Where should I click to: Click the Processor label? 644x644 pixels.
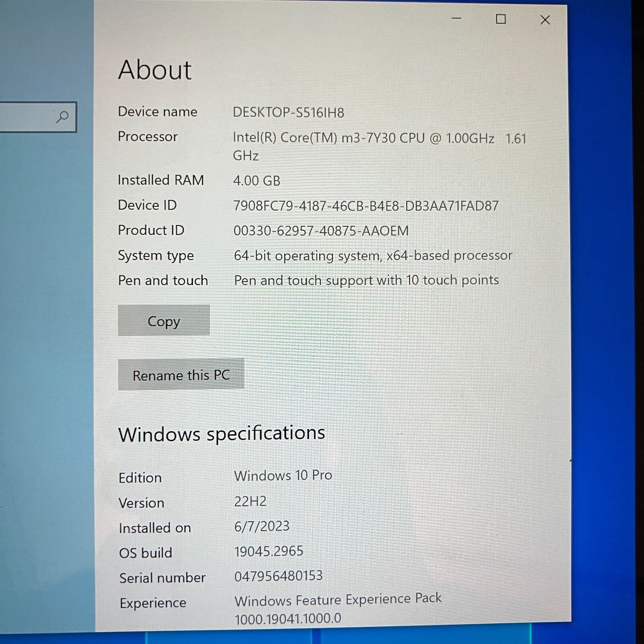point(148,137)
